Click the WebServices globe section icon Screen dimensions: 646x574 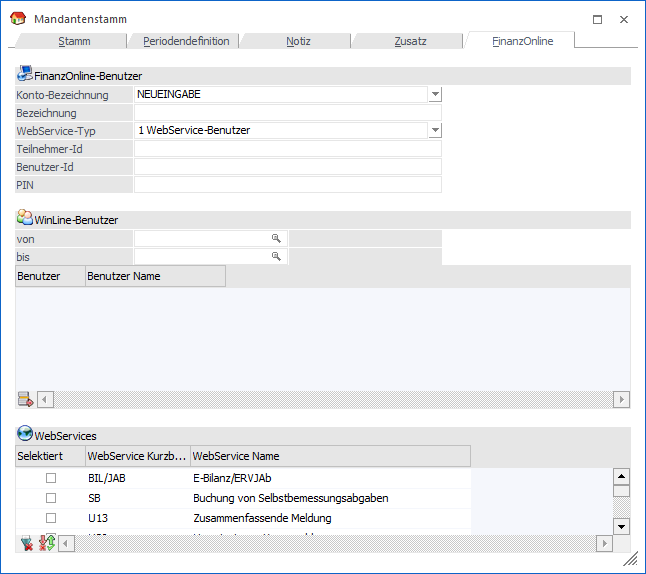pos(25,435)
